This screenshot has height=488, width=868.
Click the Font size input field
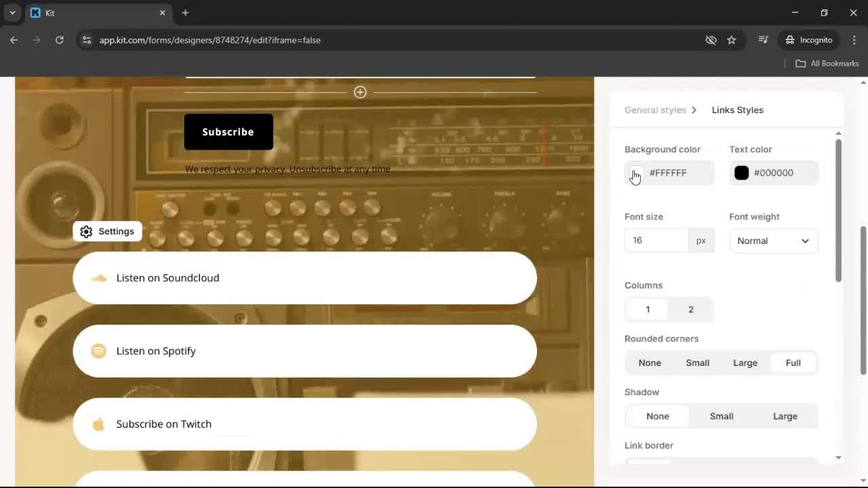(655, 240)
